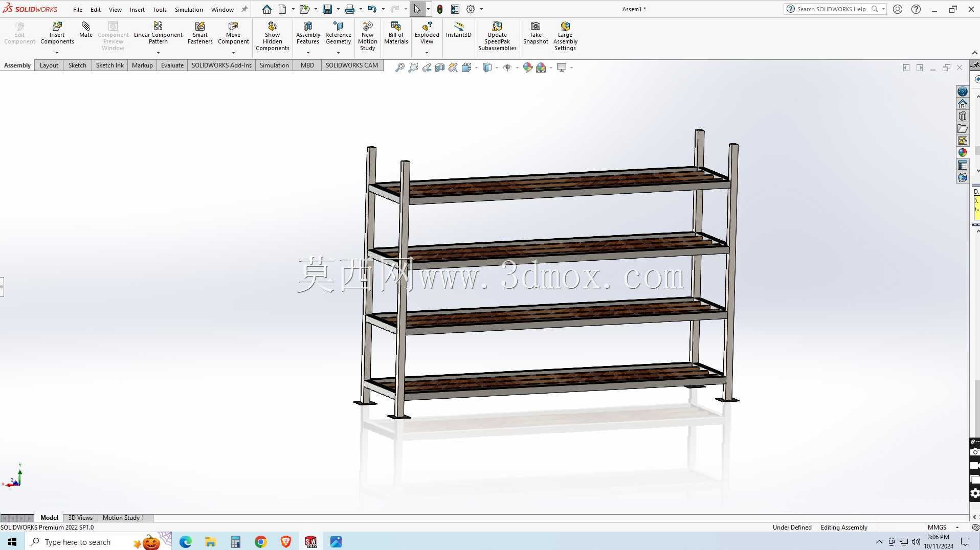980x550 pixels.
Task: Click the Exploded View tool
Action: click(x=427, y=33)
